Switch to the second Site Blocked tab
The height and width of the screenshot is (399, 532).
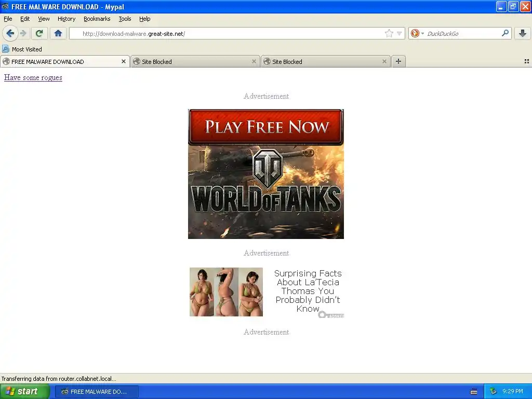325,61
